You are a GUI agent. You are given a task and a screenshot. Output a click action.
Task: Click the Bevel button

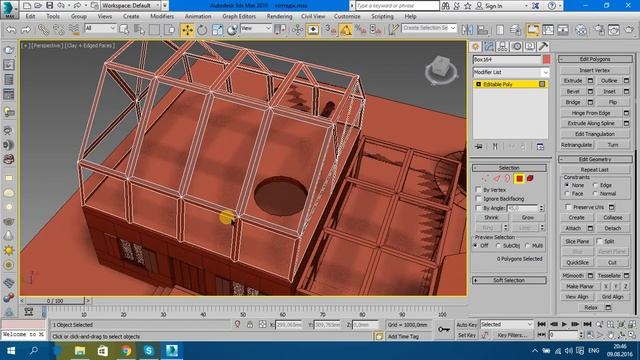(573, 91)
